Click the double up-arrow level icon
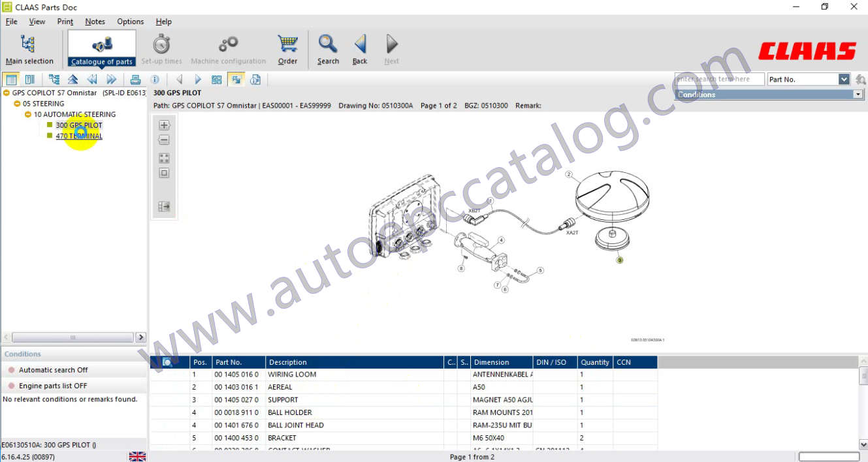The image size is (868, 462). (73, 80)
